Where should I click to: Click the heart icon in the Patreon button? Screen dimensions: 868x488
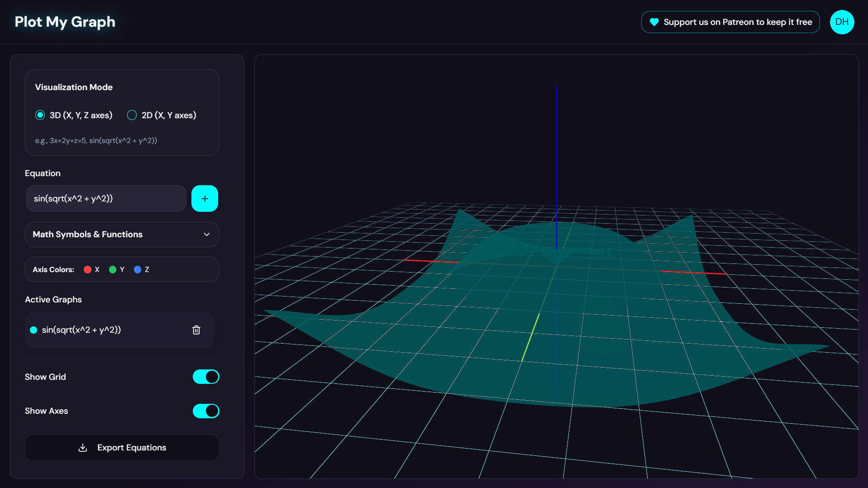[654, 22]
